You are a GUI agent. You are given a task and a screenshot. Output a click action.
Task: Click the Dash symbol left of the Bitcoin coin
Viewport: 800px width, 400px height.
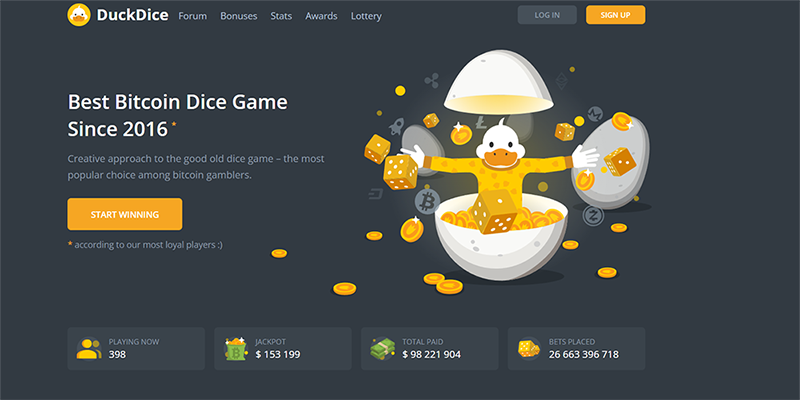376,194
